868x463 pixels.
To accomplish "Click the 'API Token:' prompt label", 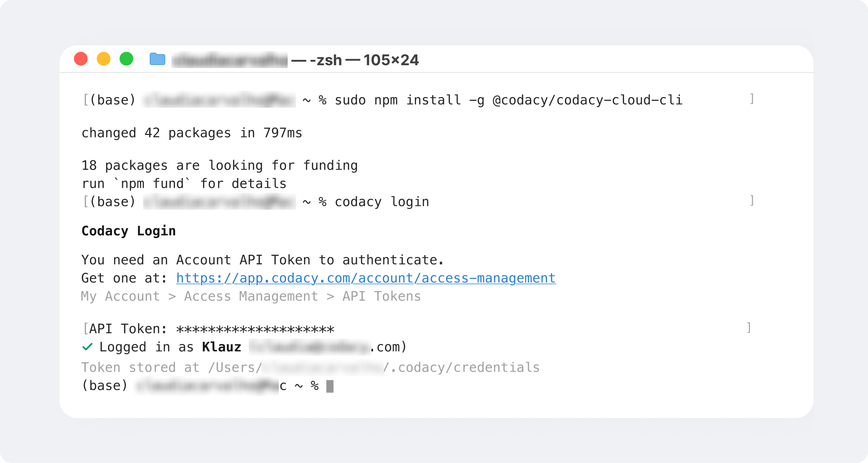I will point(128,329).
